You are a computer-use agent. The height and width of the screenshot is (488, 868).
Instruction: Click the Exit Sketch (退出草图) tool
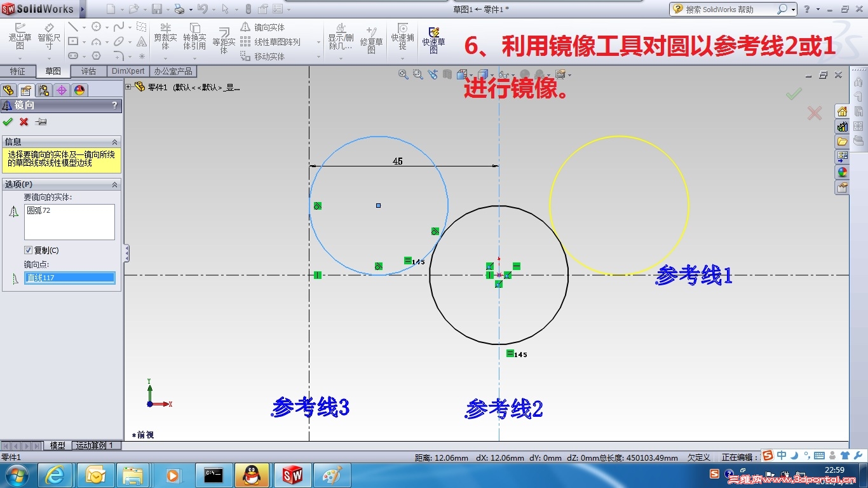click(20, 36)
